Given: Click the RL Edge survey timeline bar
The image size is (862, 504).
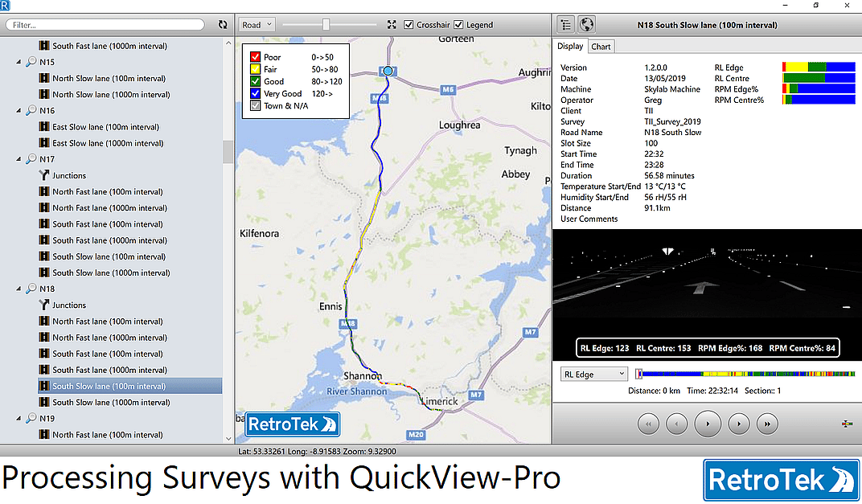Looking at the screenshot, I should 748,375.
